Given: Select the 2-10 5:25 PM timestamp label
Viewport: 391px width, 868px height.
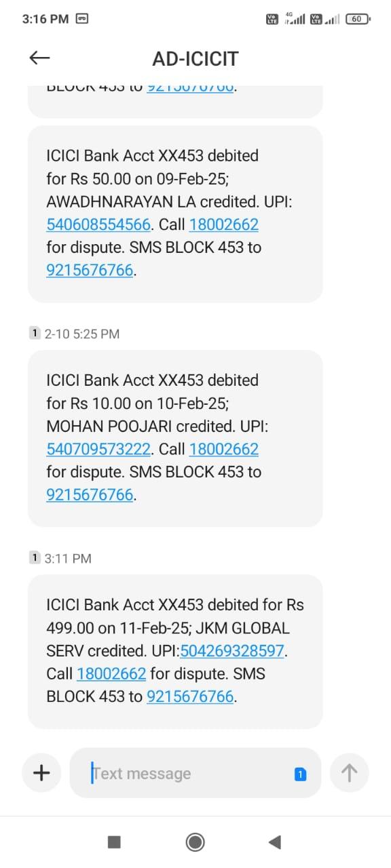Looking at the screenshot, I should click(x=81, y=334).
